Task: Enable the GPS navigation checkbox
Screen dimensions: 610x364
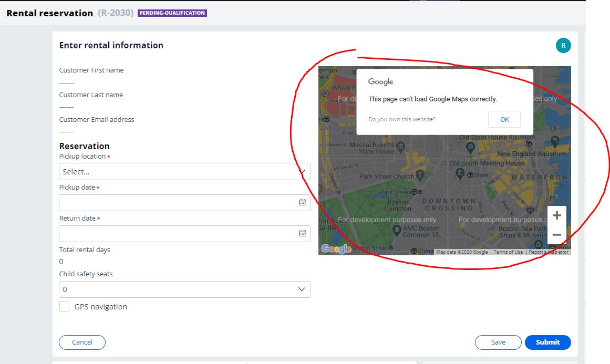Action: (x=64, y=306)
